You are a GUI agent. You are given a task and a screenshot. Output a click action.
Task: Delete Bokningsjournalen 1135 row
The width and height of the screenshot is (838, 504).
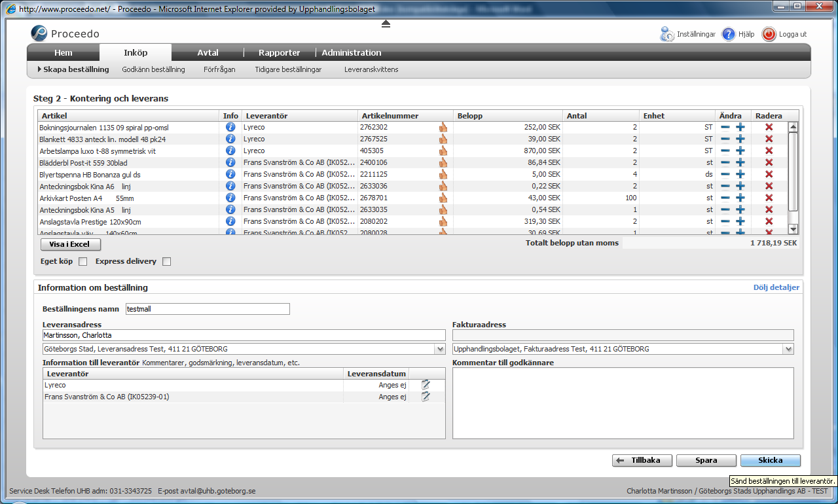pos(769,127)
